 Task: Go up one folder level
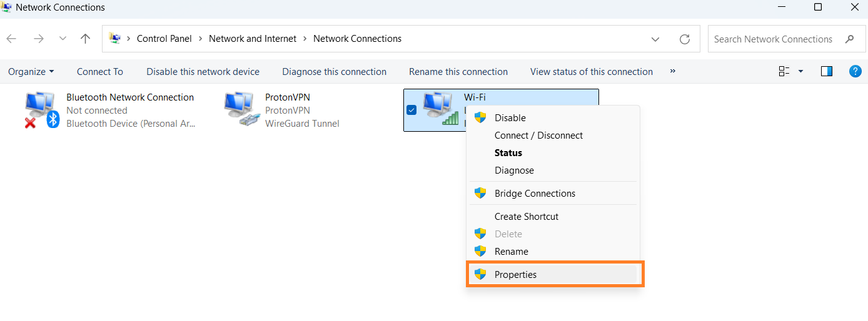[x=86, y=39]
